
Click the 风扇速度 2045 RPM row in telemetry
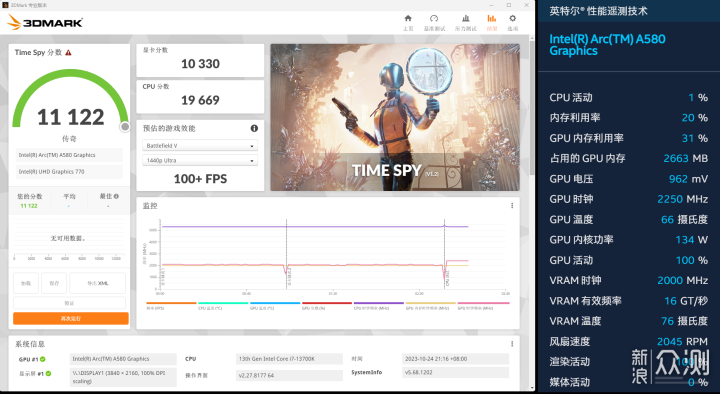tap(628, 342)
